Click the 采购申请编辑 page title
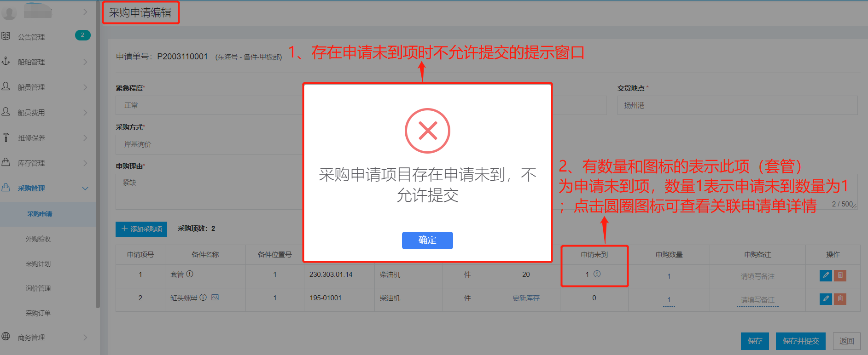868x355 pixels. [x=140, y=12]
